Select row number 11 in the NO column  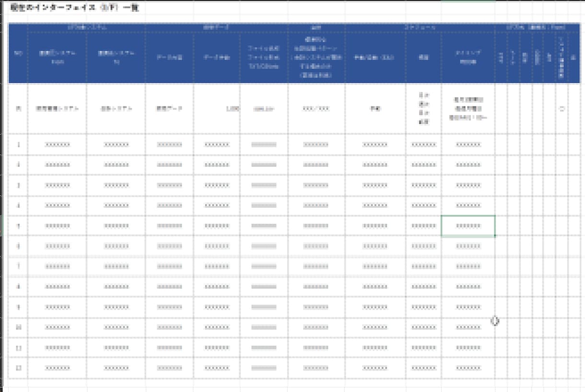coord(18,347)
